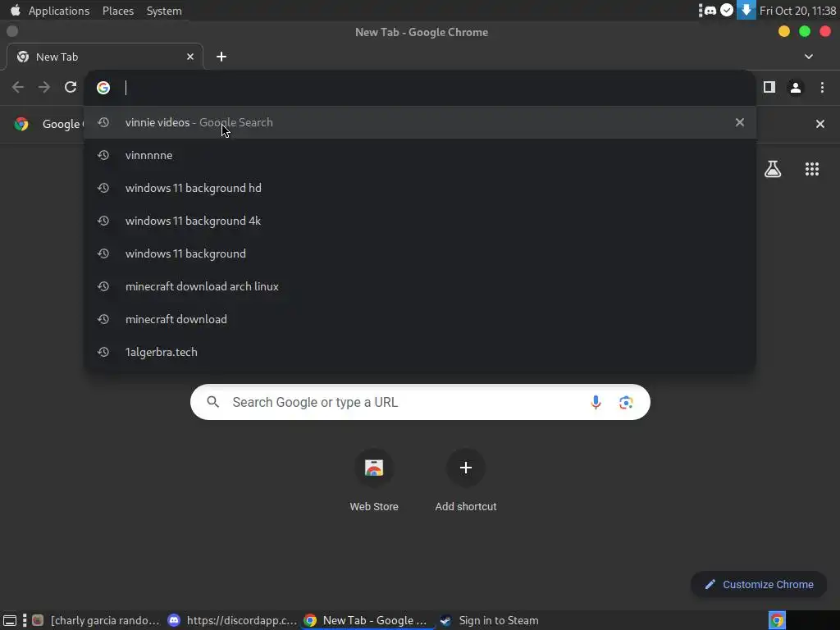840x630 pixels.
Task: Click the Add shortcut plus icon
Action: (x=466, y=468)
